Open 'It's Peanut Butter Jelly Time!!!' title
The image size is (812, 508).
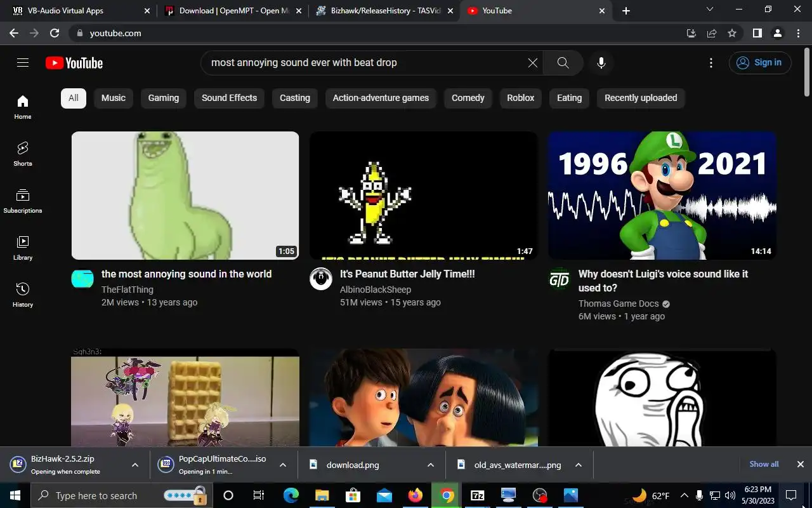pos(407,274)
